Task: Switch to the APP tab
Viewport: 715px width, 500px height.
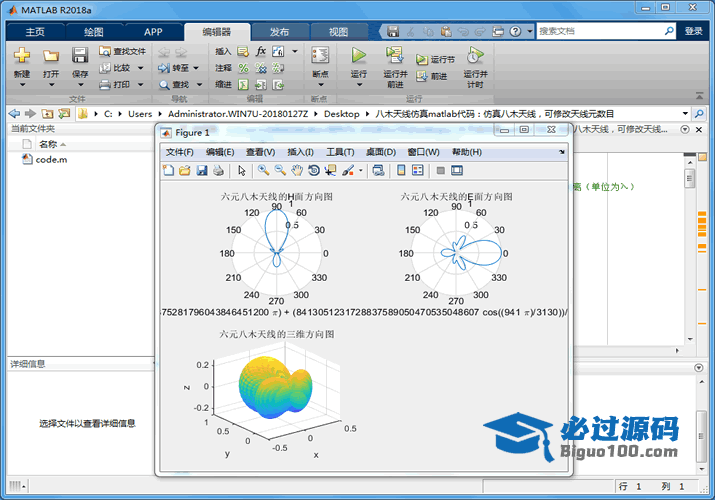Action: pyautogui.click(x=153, y=31)
